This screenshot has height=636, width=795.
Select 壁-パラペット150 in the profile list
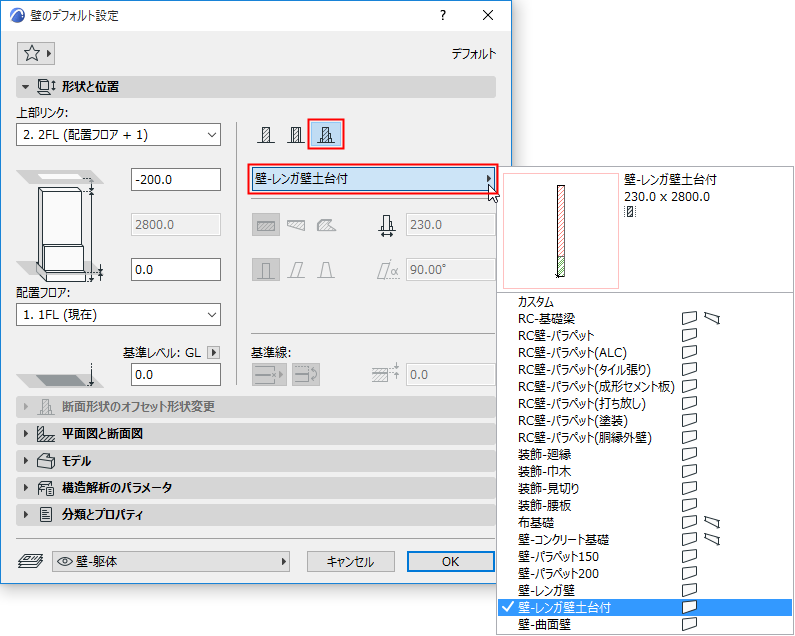pyautogui.click(x=644, y=556)
